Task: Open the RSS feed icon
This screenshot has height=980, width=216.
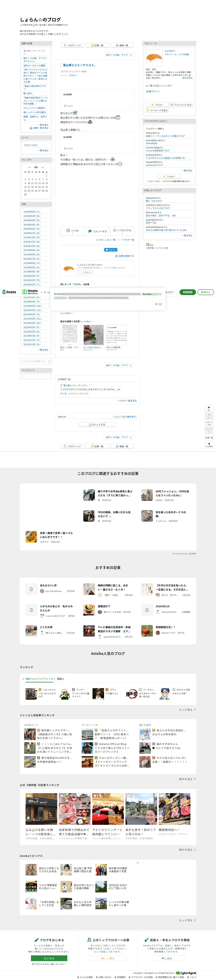Action: coord(147,245)
